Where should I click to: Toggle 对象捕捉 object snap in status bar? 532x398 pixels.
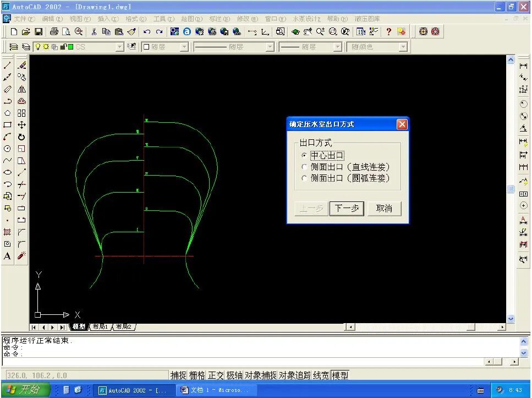click(261, 375)
